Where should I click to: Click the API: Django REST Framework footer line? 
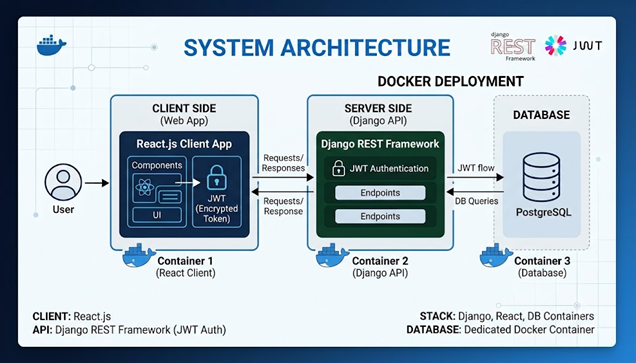tap(129, 330)
